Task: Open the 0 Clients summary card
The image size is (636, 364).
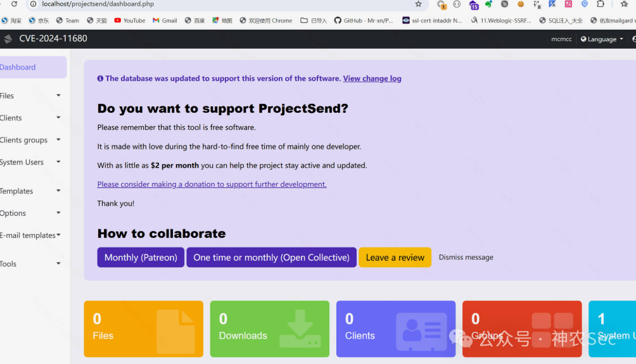Action: (x=396, y=329)
